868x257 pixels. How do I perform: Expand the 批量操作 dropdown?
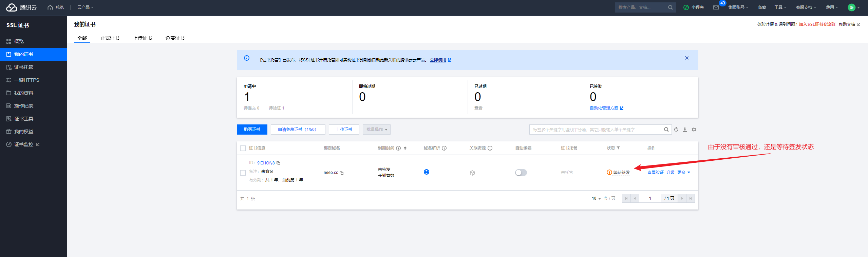(377, 130)
